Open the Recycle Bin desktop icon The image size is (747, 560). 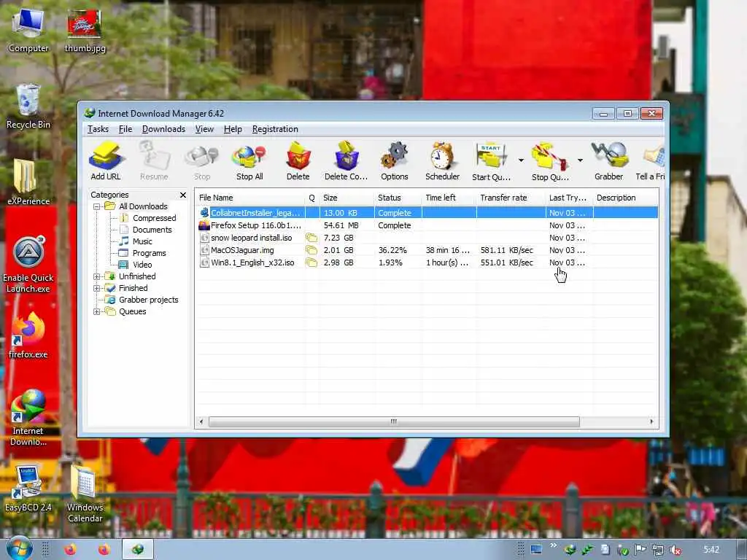tap(28, 106)
